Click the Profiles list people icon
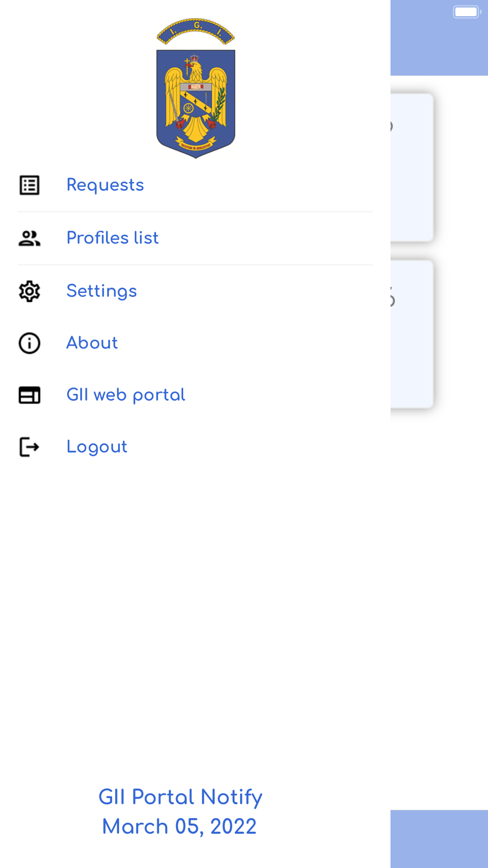Image resolution: width=488 pixels, height=868 pixels. 29,238
